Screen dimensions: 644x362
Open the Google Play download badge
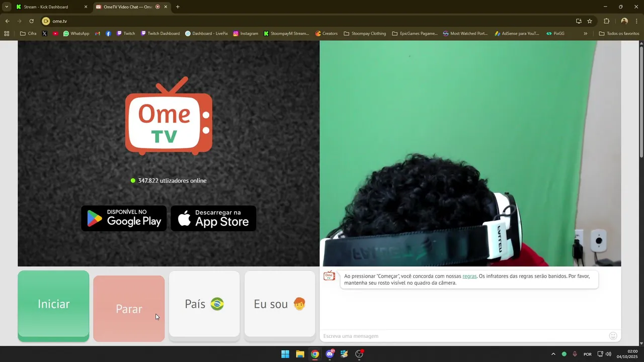pos(124,218)
